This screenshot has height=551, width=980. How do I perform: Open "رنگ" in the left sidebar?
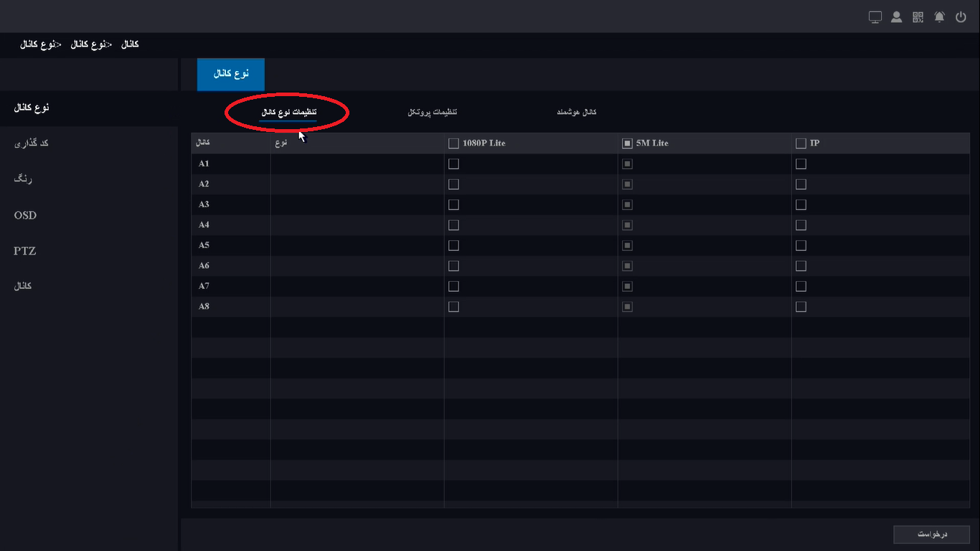click(24, 179)
